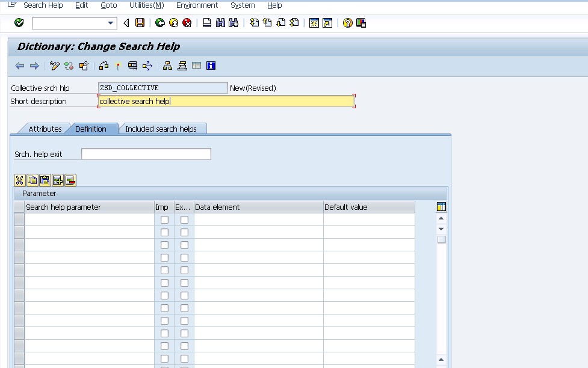Enable the Imp checkbox in first row
The width and height of the screenshot is (588, 368).
pyautogui.click(x=164, y=219)
